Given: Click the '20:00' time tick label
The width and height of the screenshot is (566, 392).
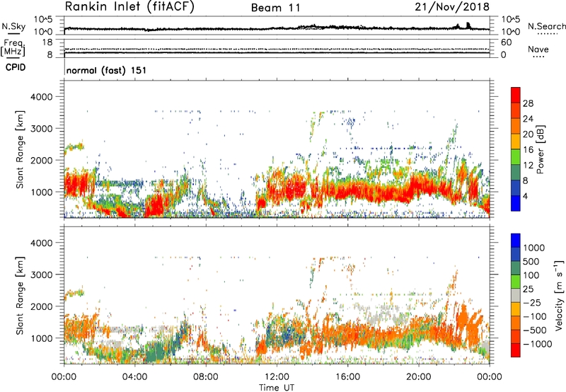Looking at the screenshot, I should pyautogui.click(x=419, y=377).
